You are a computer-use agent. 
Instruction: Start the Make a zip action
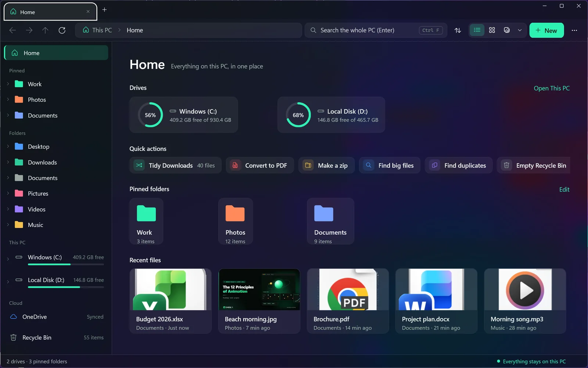pyautogui.click(x=326, y=165)
